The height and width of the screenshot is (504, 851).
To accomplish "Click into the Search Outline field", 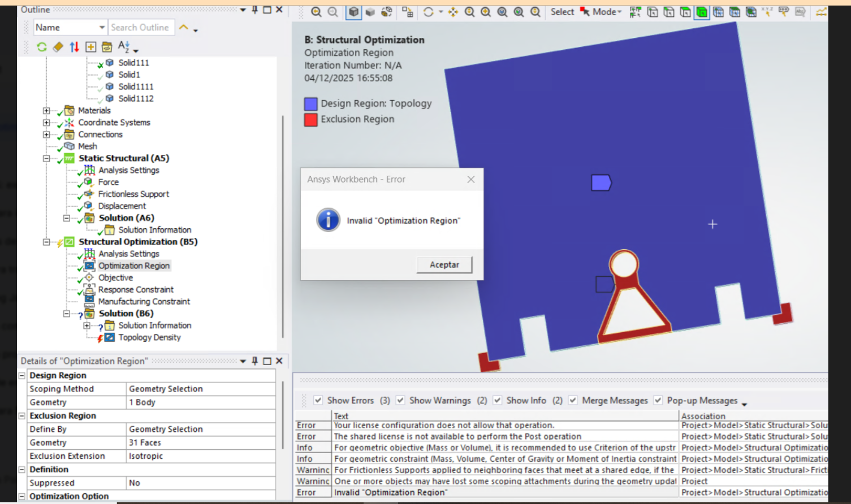I will pos(140,27).
